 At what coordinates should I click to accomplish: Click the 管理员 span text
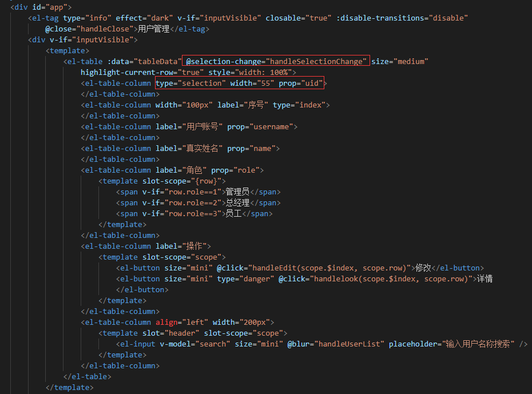237,192
